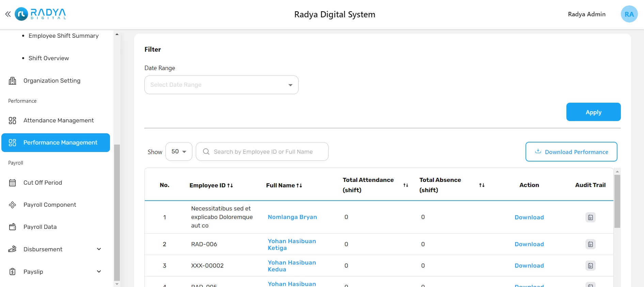The image size is (644, 287).
Task: Open audit trail for RAD-006 row
Action: point(590,244)
